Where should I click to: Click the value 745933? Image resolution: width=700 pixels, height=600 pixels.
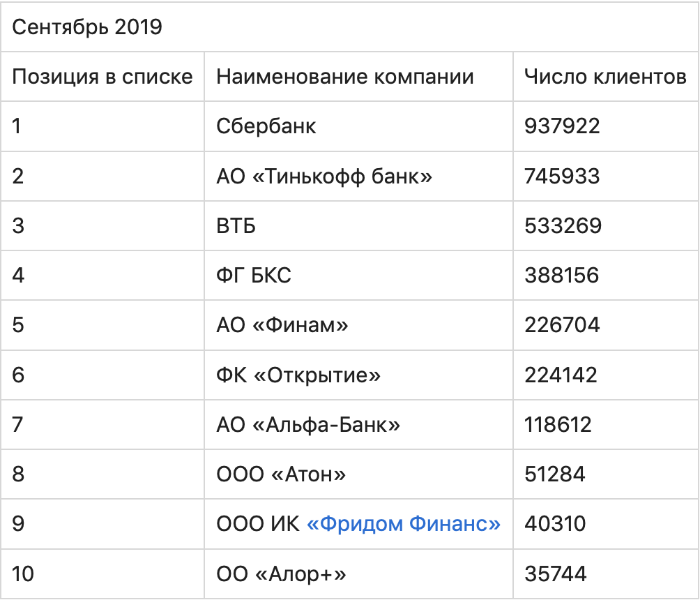tap(562, 176)
